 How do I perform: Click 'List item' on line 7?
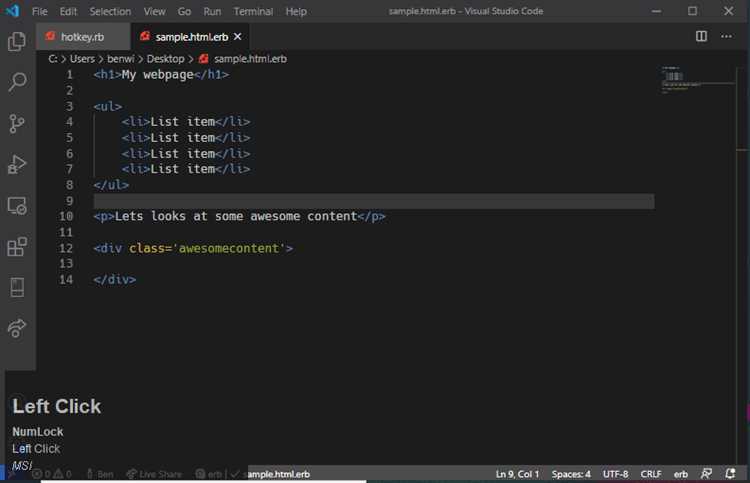coord(183,169)
